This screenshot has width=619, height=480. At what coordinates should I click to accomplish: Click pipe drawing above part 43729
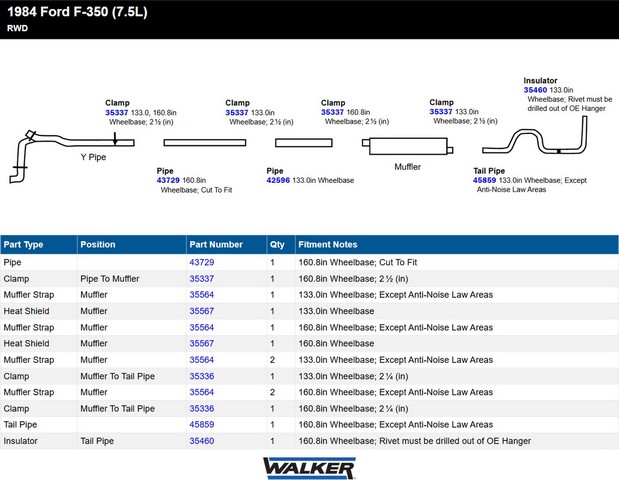[205, 142]
